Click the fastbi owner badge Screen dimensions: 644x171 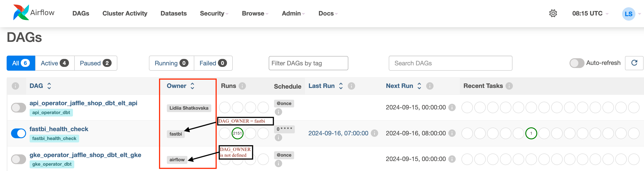pos(175,134)
